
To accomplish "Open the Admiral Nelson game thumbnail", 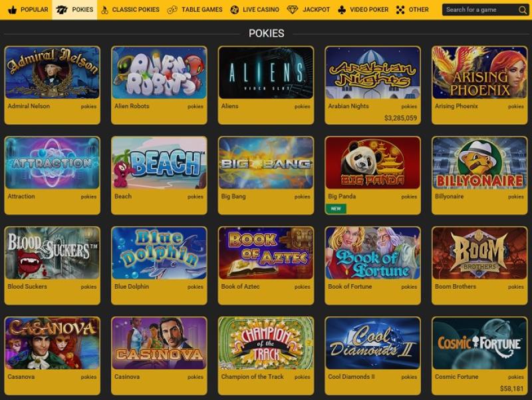I will [53, 73].
